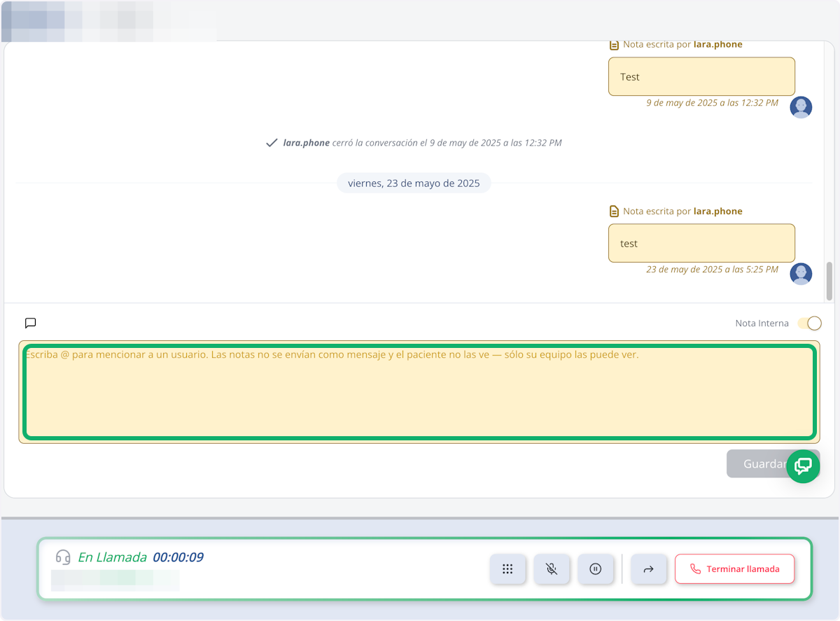
Task: Click the conversation scrollbar thumb
Action: pos(829,281)
